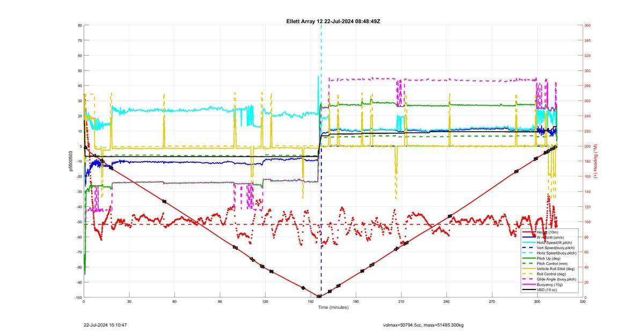Click the '210' tick on the Time axis
This screenshot has height=334, width=644.
click(401, 302)
